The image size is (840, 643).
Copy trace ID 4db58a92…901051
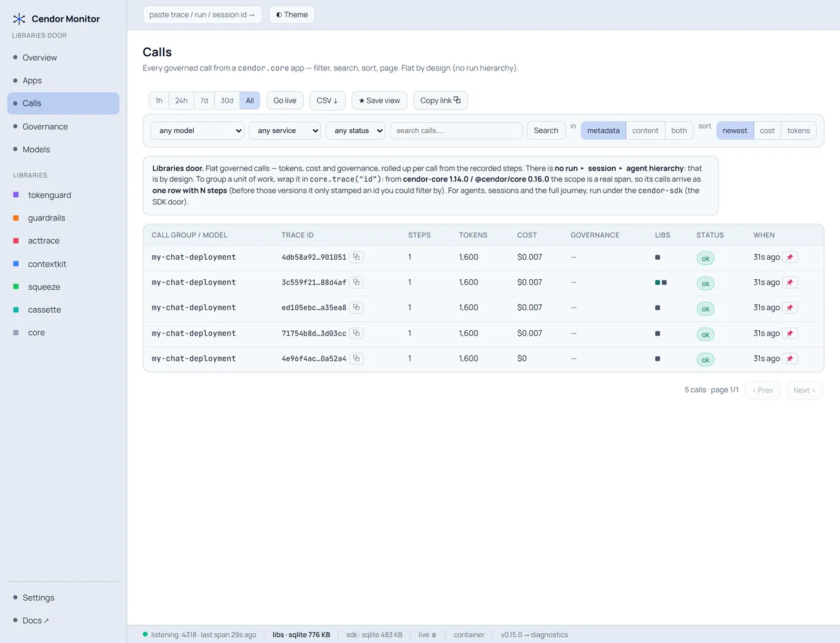[356, 257]
